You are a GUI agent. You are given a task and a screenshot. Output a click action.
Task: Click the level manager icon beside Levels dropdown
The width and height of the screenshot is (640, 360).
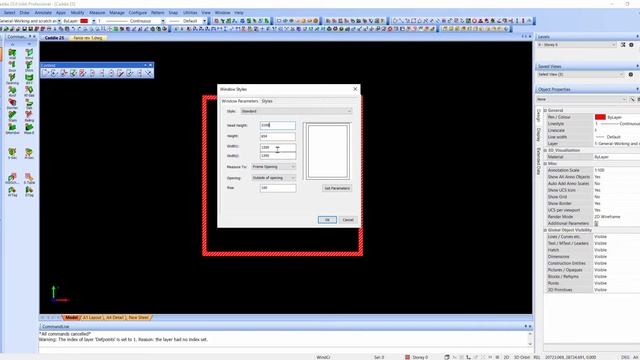point(623,45)
